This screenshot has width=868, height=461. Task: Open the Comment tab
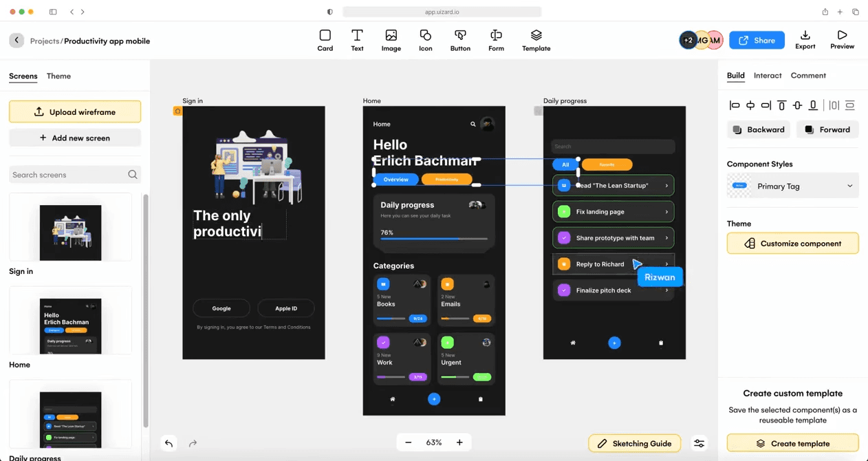[808, 75]
